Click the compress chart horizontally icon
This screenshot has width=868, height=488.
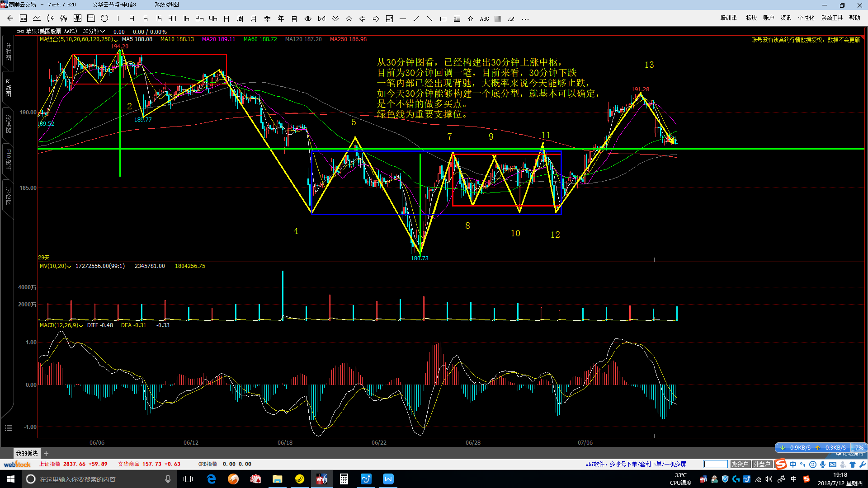pyautogui.click(x=321, y=19)
